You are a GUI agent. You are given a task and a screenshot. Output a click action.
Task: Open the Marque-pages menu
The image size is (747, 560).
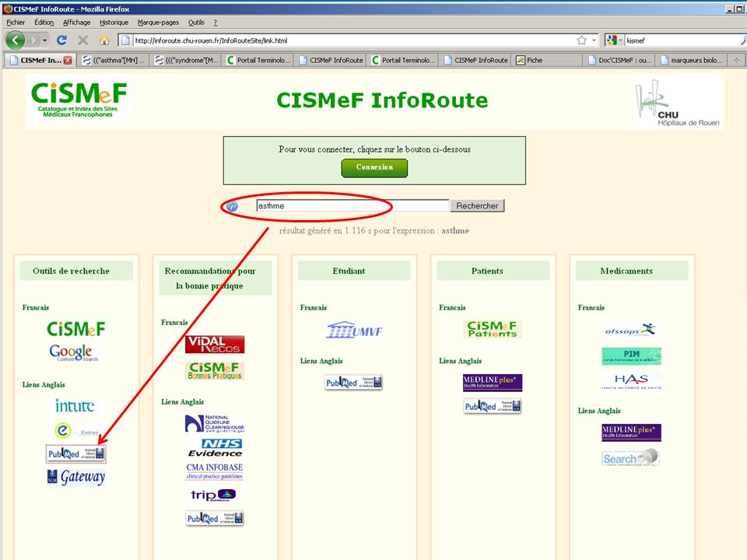click(x=158, y=23)
